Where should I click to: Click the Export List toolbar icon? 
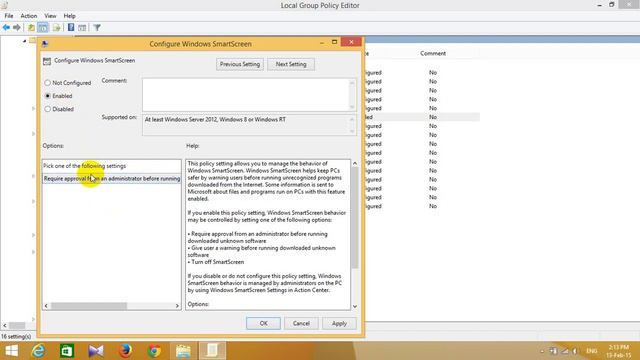point(56,27)
